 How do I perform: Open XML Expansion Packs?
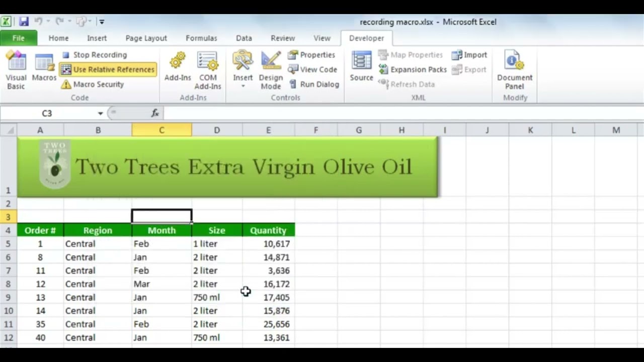click(x=413, y=69)
